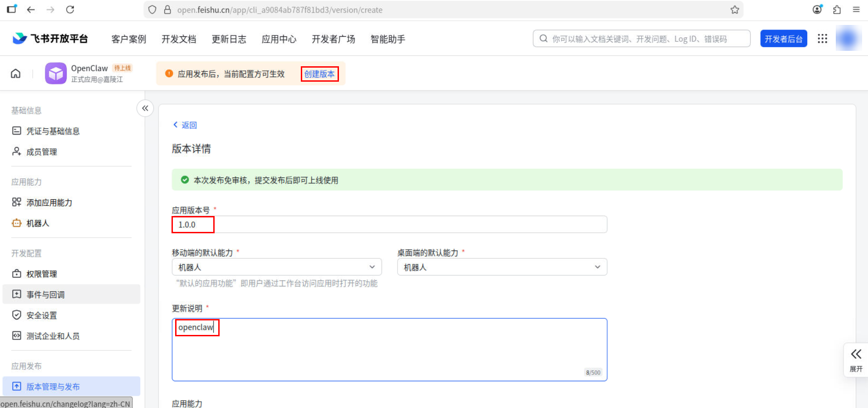Image resolution: width=868 pixels, height=408 pixels.
Task: Open 开发文档 in the top navigation
Action: (x=179, y=39)
